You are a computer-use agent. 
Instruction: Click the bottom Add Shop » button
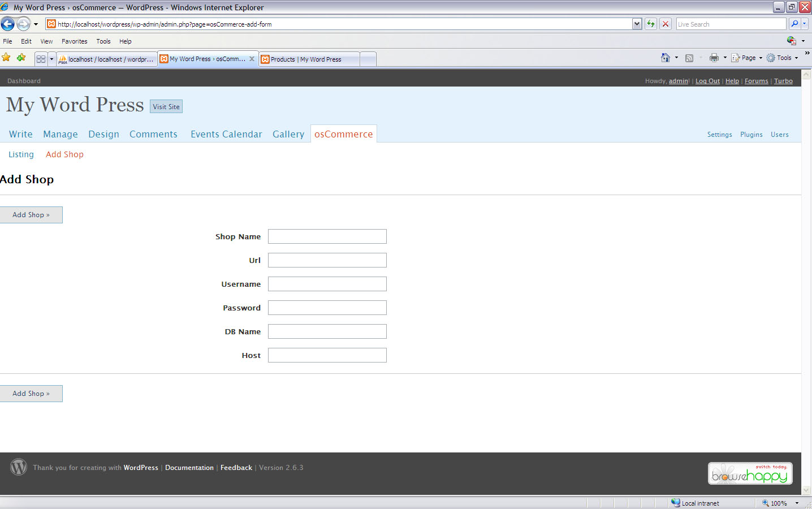31,394
